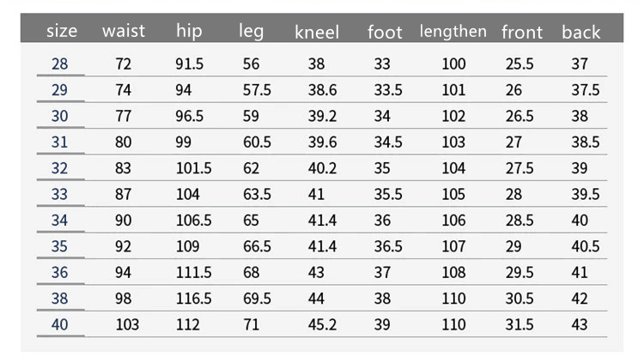Screen dimensions: 644x357
Task: Select hip value 101.5
Action: coord(193,168)
